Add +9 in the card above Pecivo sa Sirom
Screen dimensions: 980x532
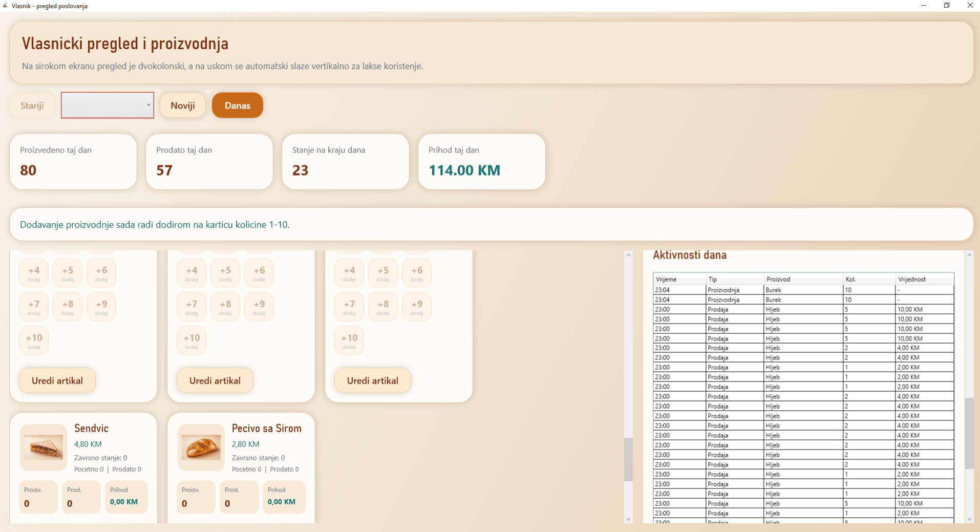[x=259, y=307]
